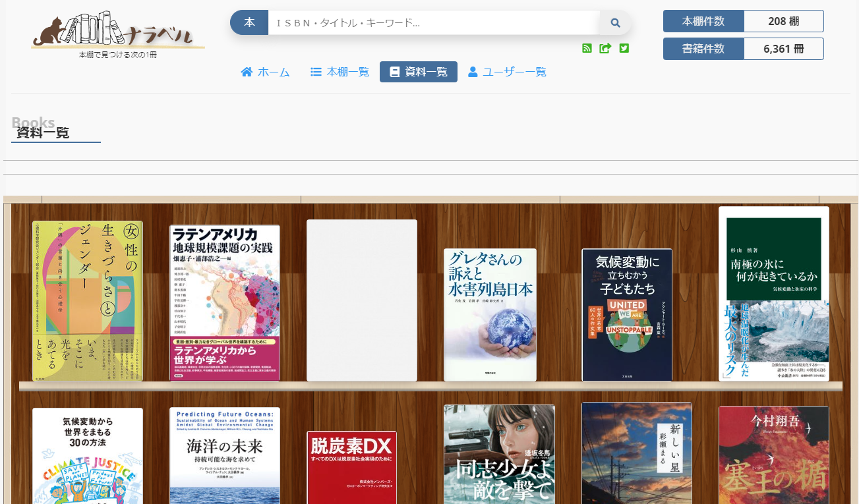Open the 南極の氷に何が起きているか book
Viewport: 859px width, 504px height.
pyautogui.click(x=774, y=294)
